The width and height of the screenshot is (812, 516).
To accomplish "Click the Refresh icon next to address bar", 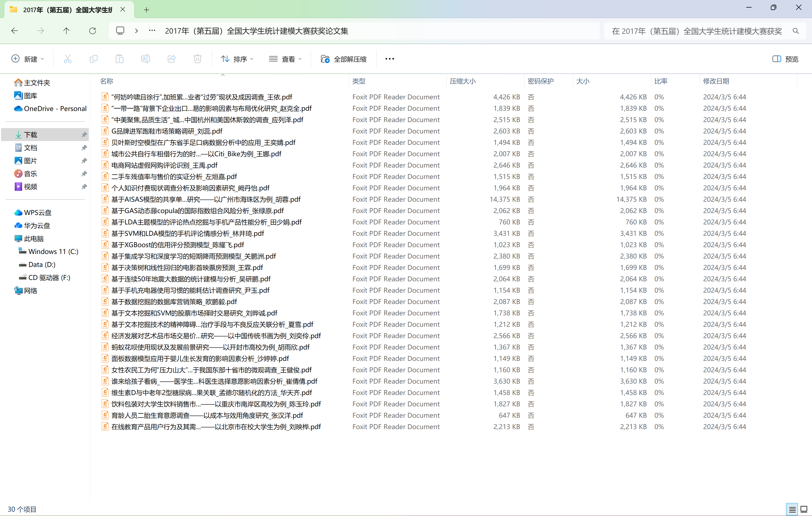I will pyautogui.click(x=92, y=31).
